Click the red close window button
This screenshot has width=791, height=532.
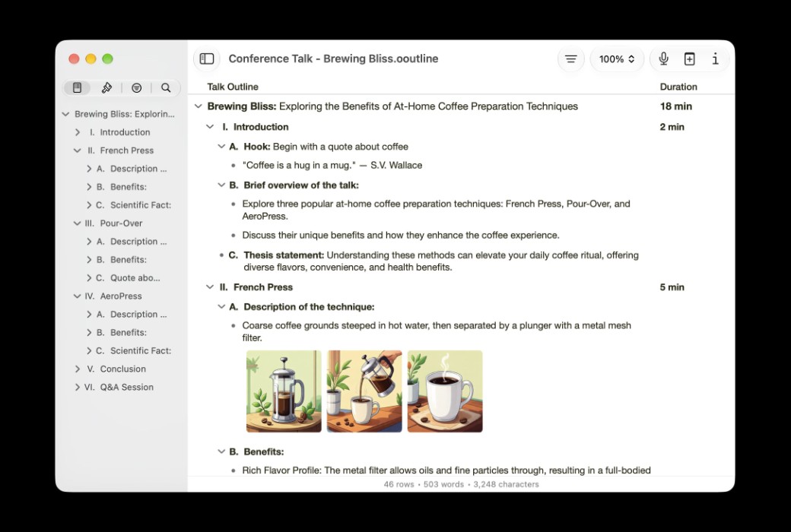click(x=75, y=59)
